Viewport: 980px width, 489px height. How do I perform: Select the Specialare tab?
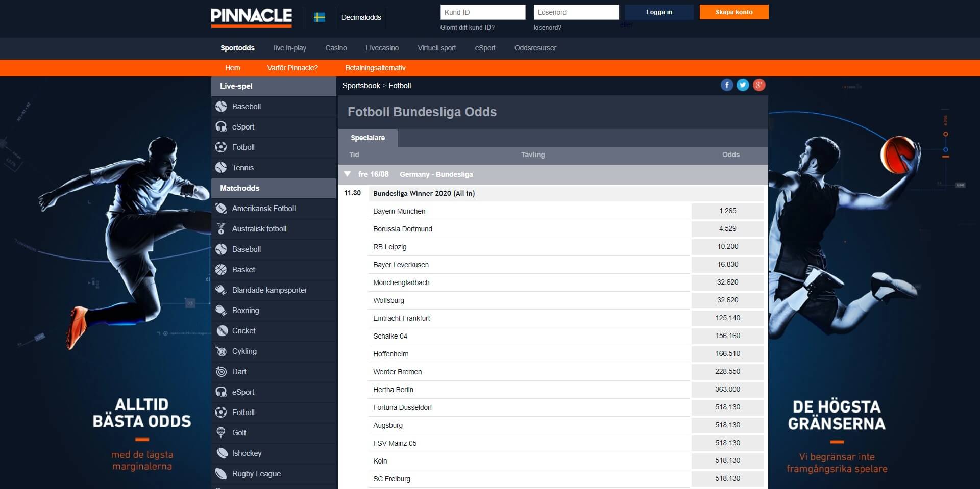click(367, 138)
